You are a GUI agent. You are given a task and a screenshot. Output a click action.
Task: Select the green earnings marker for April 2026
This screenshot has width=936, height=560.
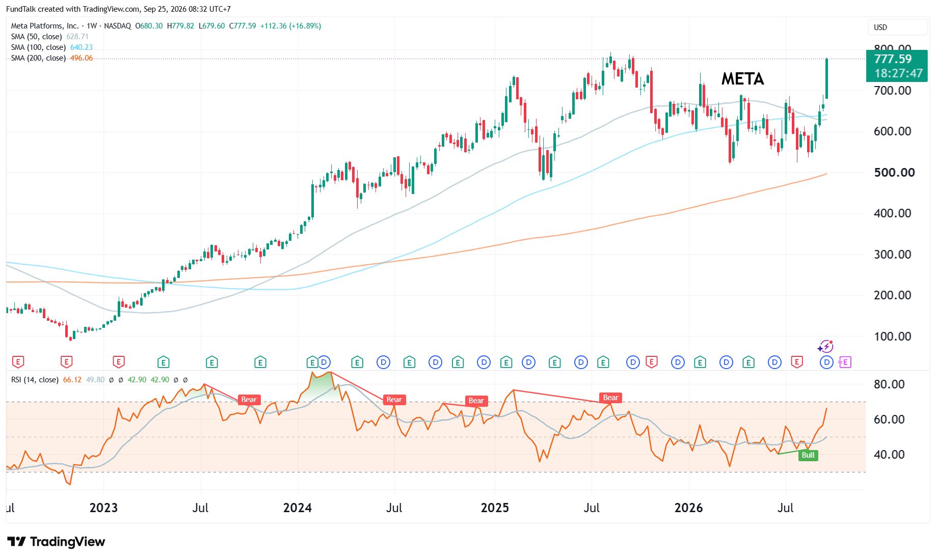[748, 362]
